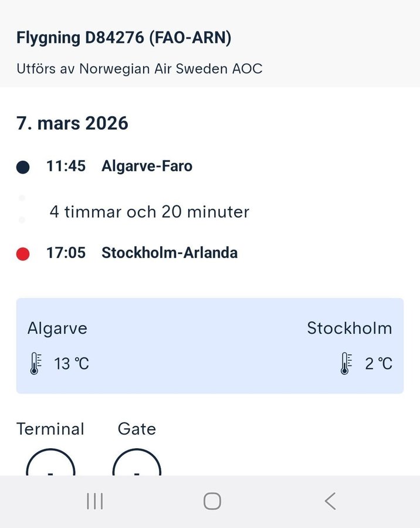Tap the date heading 7. mars 2026
Screen dimensions: 420x528
[x=72, y=123]
